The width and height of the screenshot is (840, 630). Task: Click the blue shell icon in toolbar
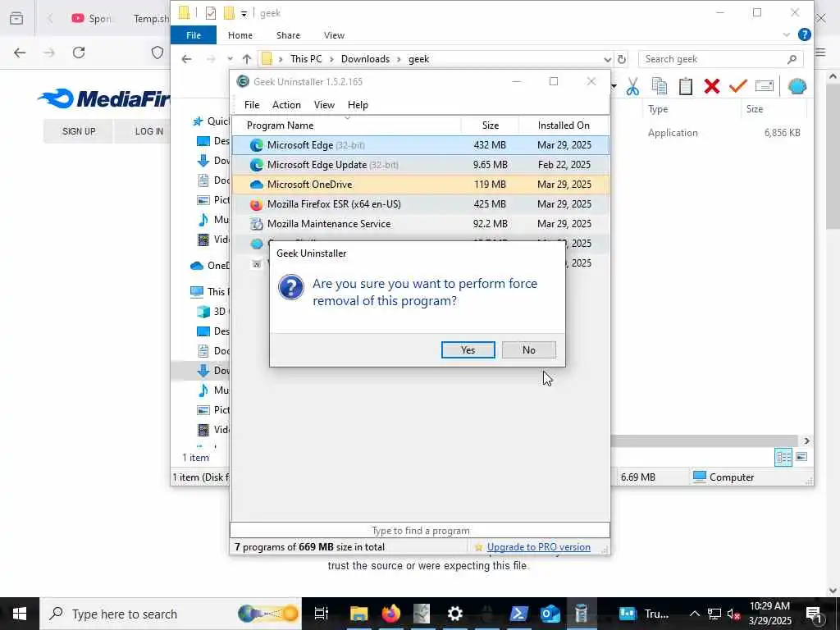click(x=797, y=86)
